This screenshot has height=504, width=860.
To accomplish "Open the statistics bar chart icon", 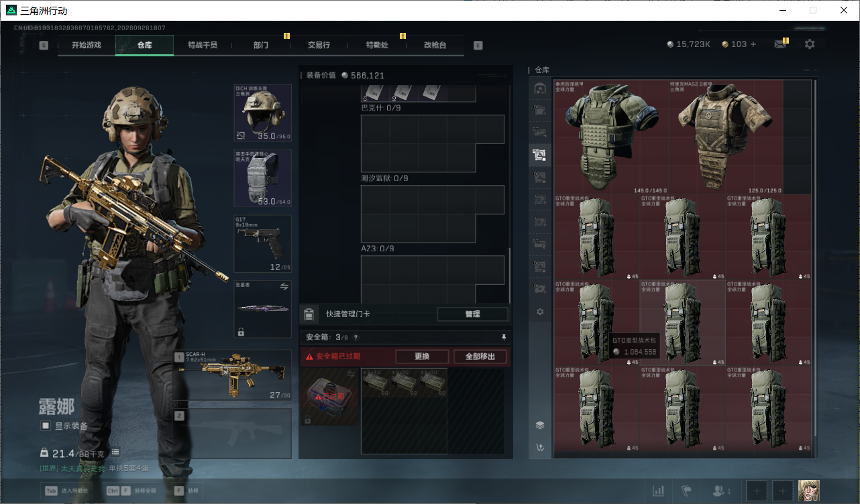I will (x=658, y=491).
